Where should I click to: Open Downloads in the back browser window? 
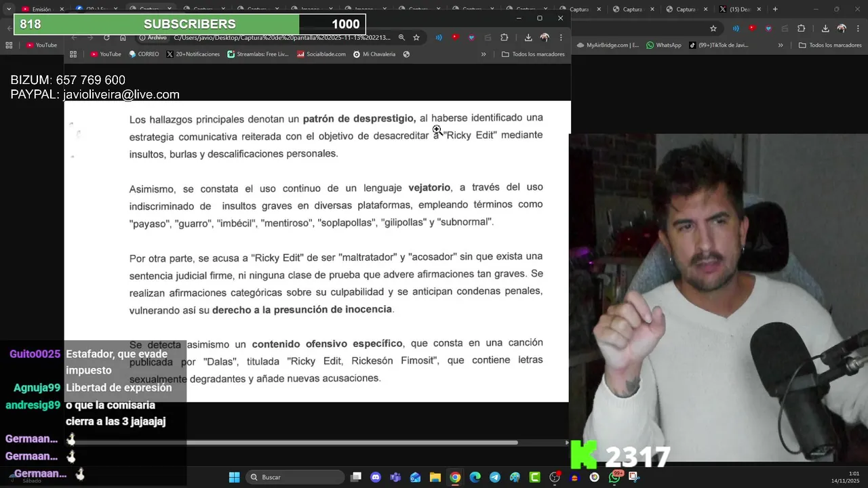[x=825, y=28]
